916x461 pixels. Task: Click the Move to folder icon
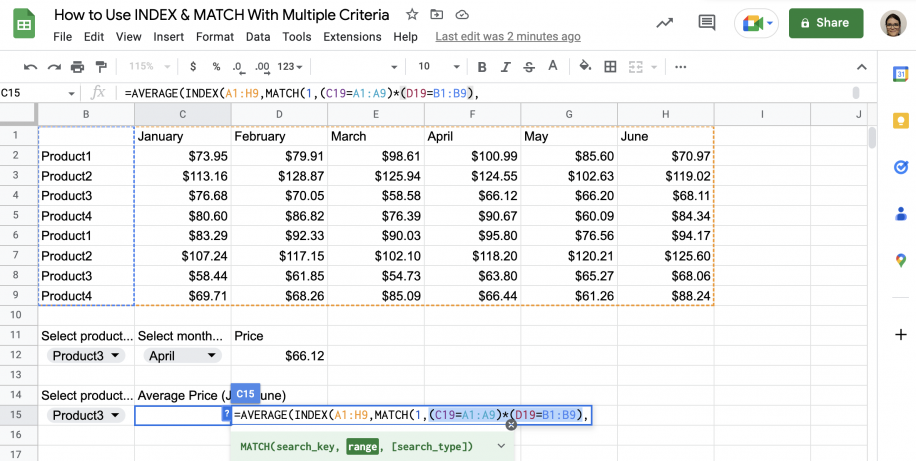[x=436, y=15]
